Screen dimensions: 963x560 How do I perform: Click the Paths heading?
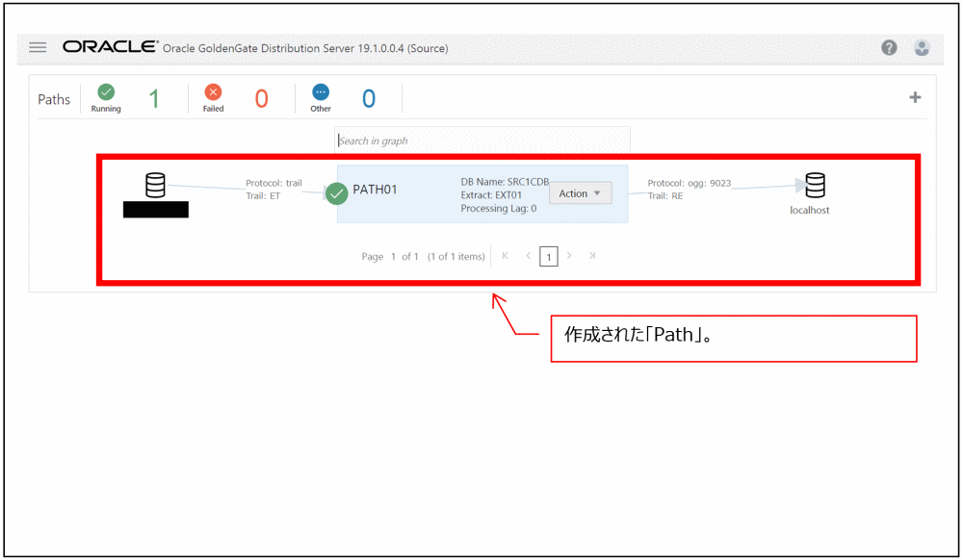pyautogui.click(x=54, y=99)
